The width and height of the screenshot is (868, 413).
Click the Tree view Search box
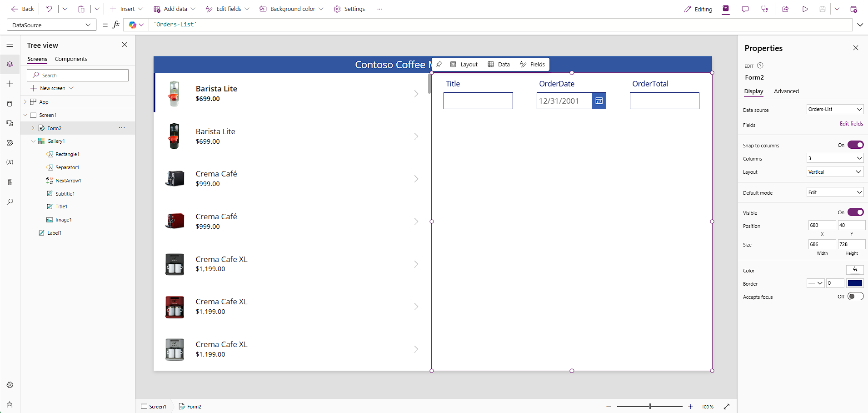tap(78, 75)
